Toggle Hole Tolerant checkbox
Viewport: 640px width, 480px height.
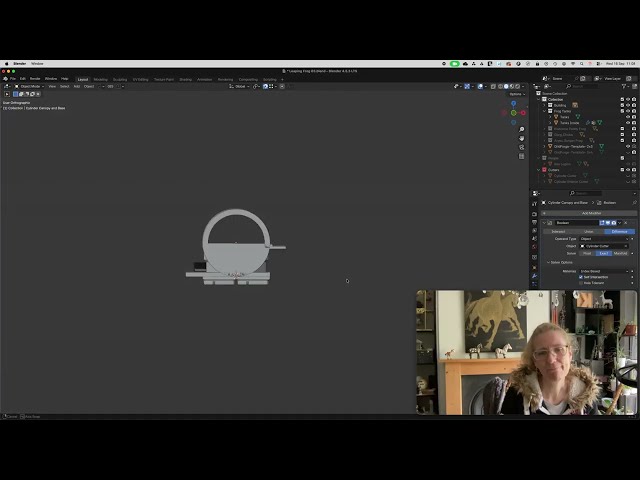(581, 283)
